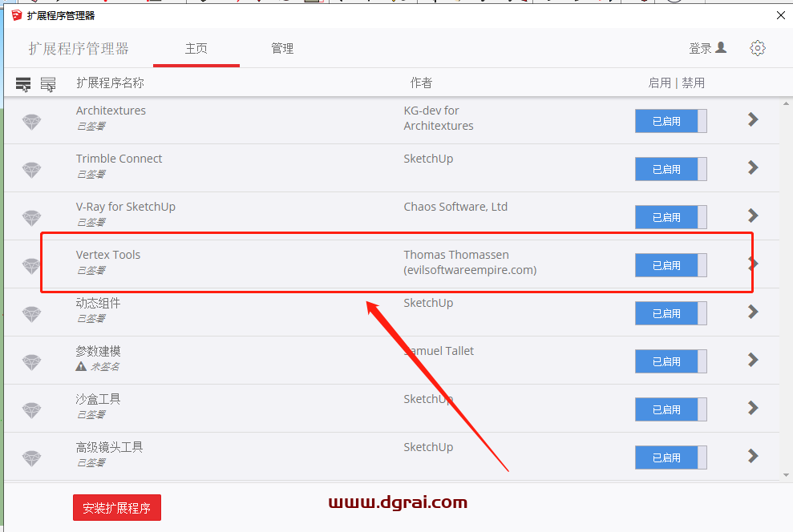Select the Architextures extension name
The image size is (793, 532).
click(111, 110)
